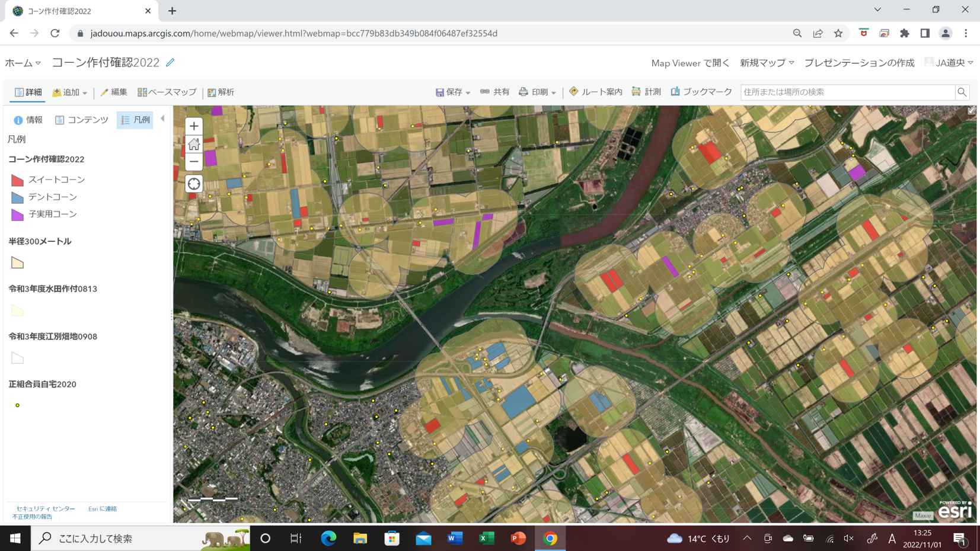Screen dimensions: 980x551
Task: Toggle the 詳細 details panel
Action: pos(28,92)
